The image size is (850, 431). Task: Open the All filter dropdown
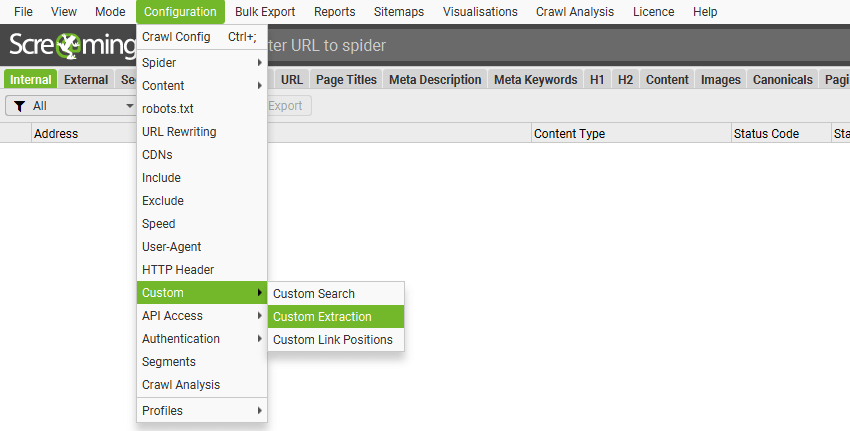pos(72,106)
